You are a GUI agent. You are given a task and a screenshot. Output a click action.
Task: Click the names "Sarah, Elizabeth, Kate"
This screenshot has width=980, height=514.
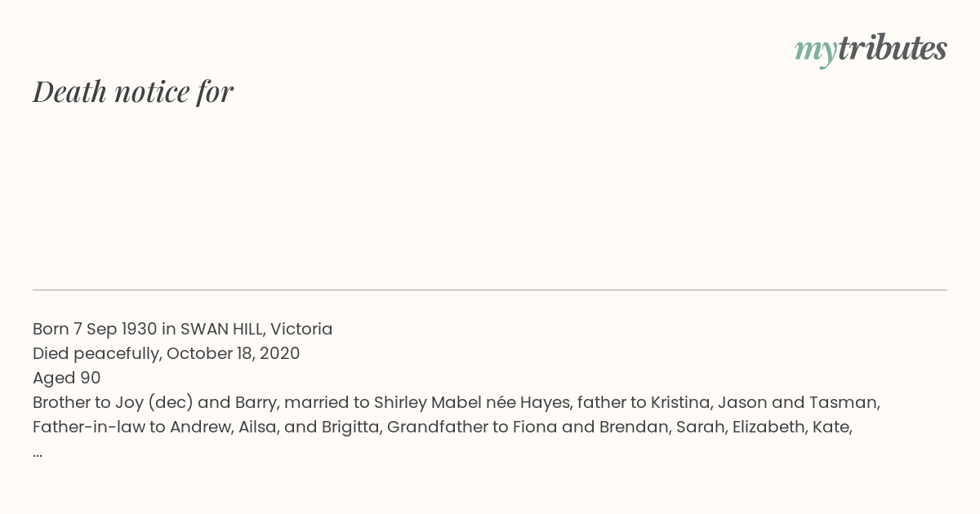[764, 428]
